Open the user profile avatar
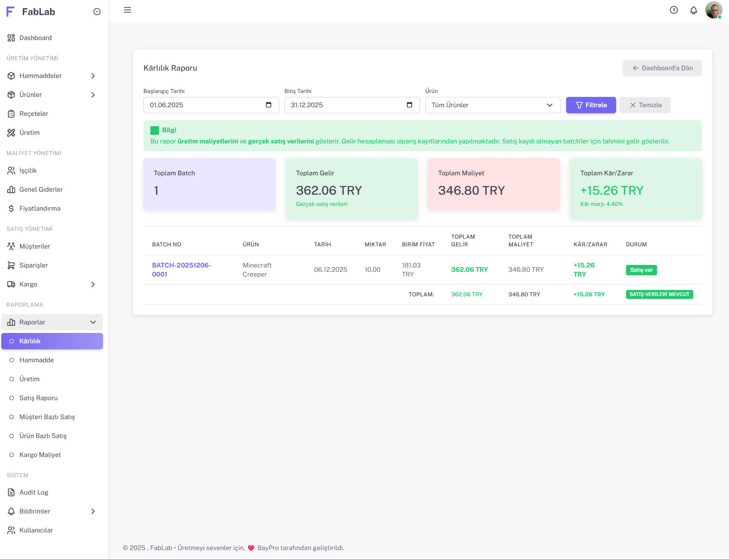The image size is (729, 560). [x=713, y=10]
